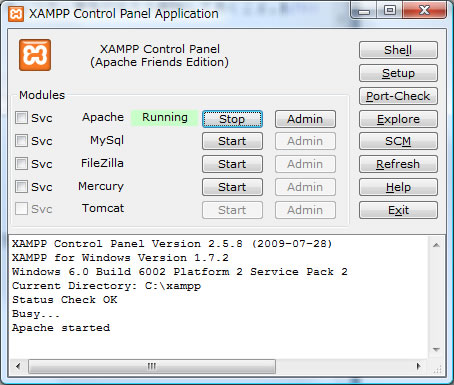Click the FileZilla module label

point(102,163)
